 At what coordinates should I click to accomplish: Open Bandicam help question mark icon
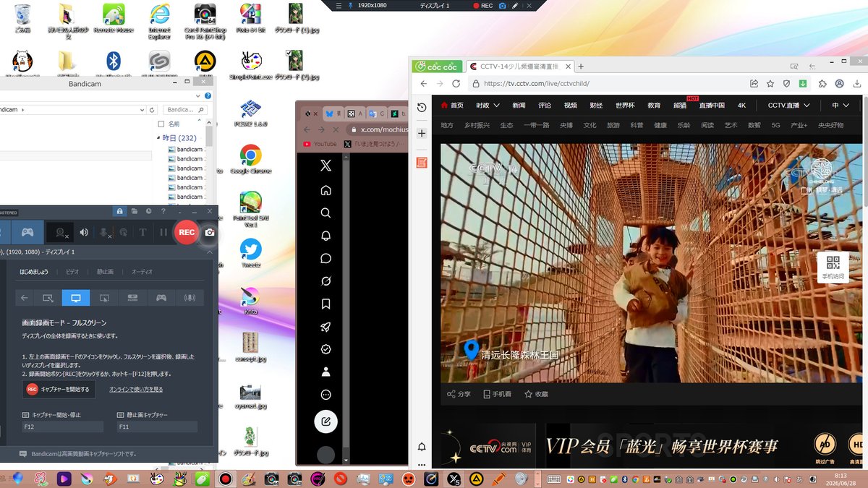coord(163,211)
